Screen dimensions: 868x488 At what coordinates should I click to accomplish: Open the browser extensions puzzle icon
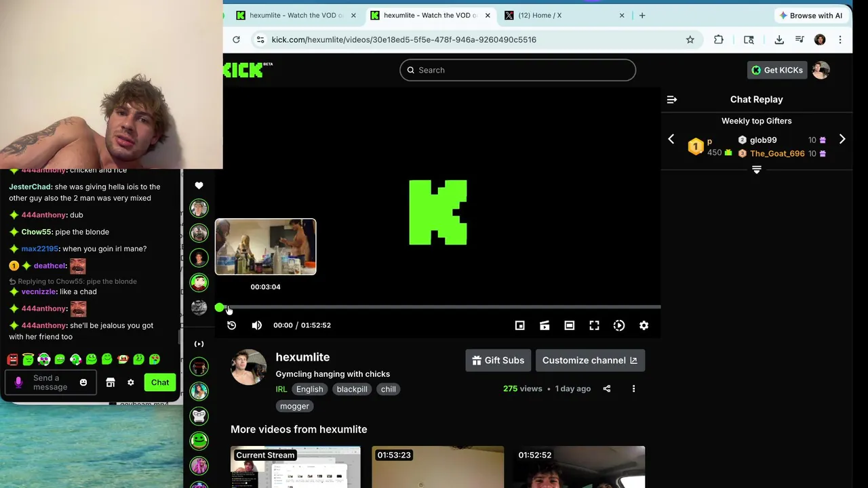click(719, 40)
